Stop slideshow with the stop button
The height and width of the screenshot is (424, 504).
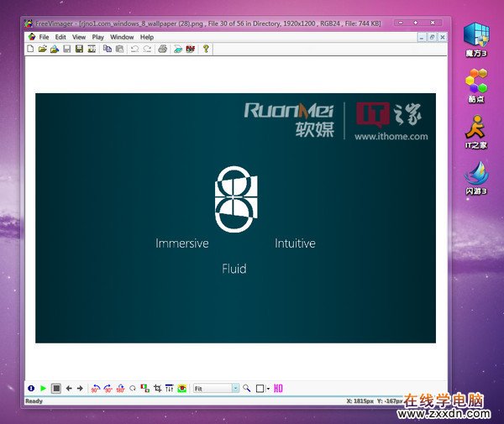pos(55,389)
